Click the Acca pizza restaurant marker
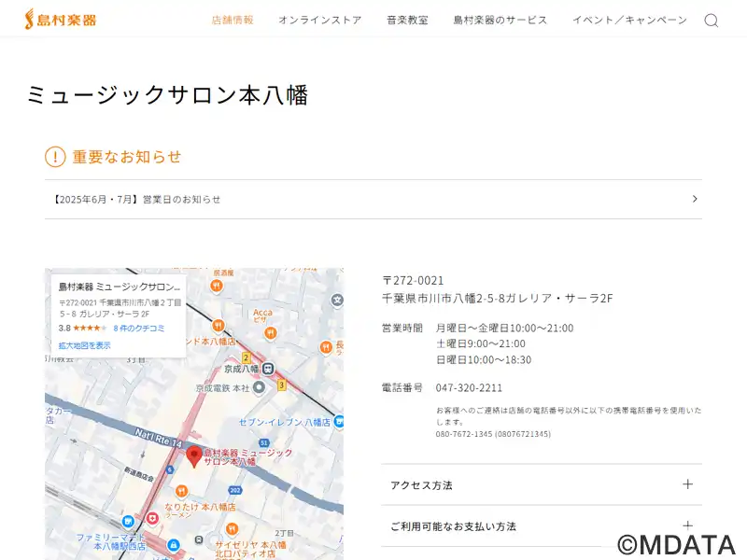This screenshot has width=747, height=560. [x=271, y=333]
